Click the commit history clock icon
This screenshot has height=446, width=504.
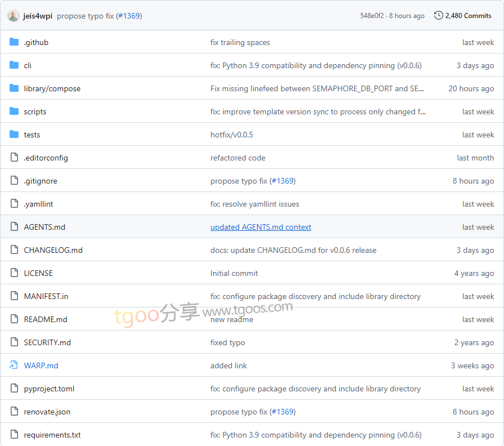(x=439, y=16)
